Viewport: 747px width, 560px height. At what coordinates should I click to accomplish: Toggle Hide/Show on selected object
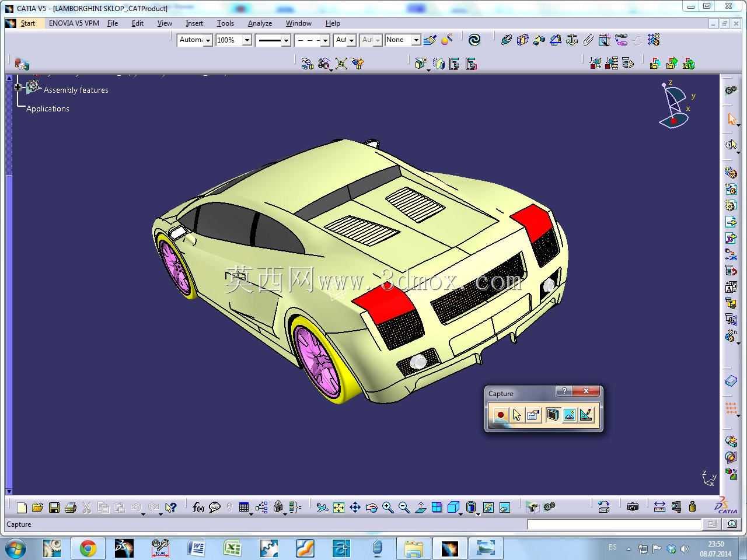point(488,508)
